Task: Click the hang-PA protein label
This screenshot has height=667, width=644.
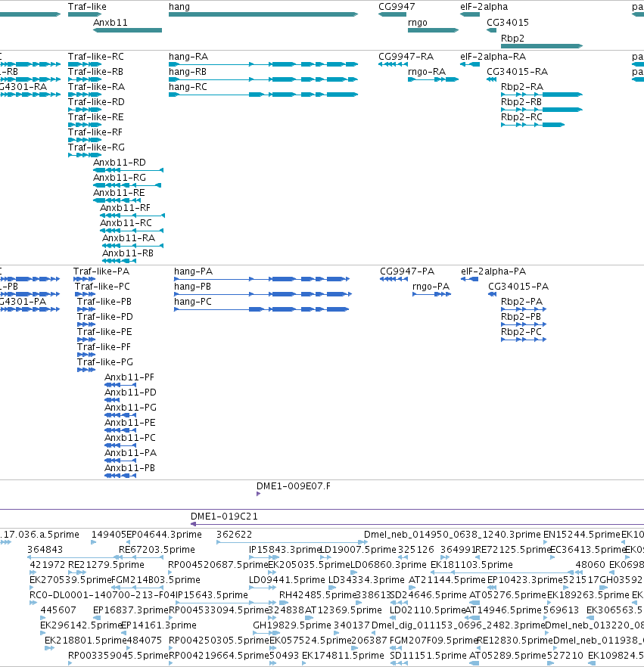Action: (x=193, y=271)
